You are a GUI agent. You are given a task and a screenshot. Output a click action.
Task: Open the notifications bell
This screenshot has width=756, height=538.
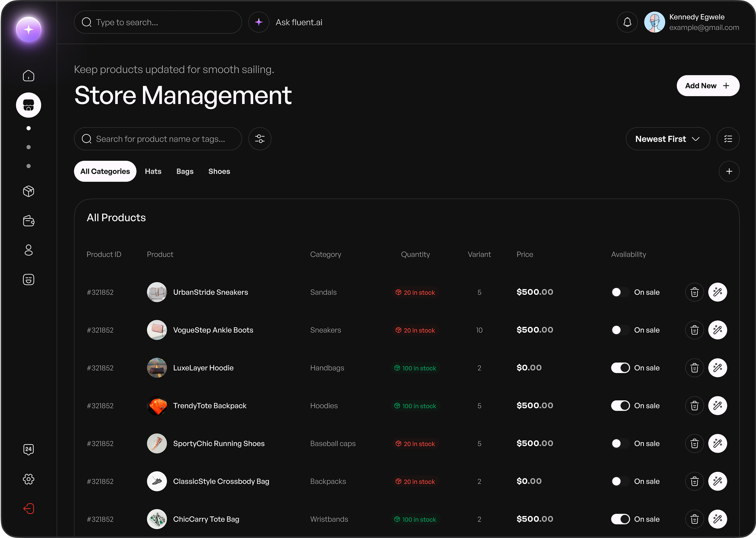627,22
